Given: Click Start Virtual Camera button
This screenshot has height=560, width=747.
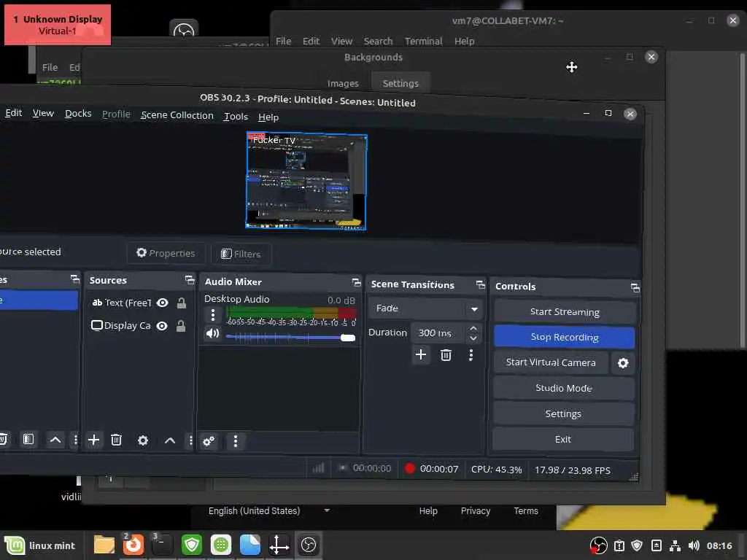Looking at the screenshot, I should click(551, 362).
